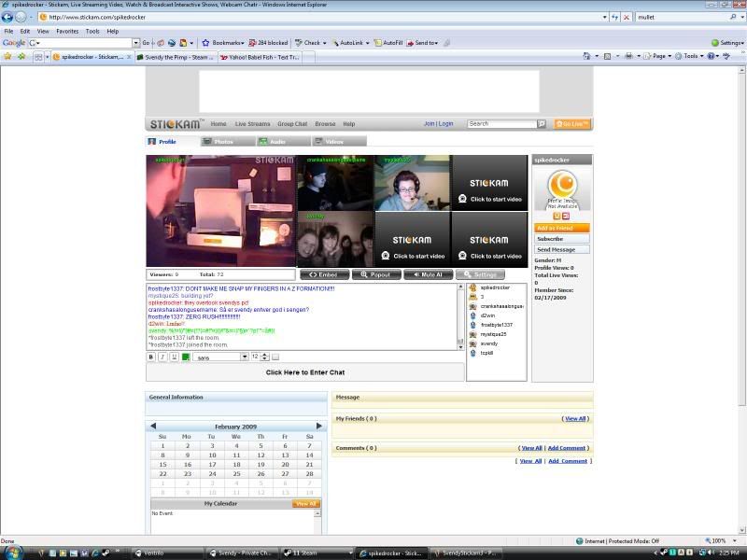This screenshot has width=747, height=560.
Task: Open the Favorites menu in menu bar
Action: tap(67, 31)
